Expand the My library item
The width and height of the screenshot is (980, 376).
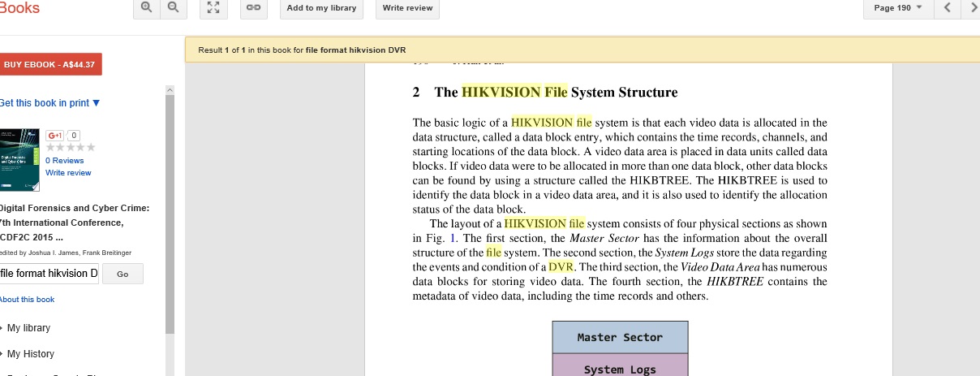[27, 328]
